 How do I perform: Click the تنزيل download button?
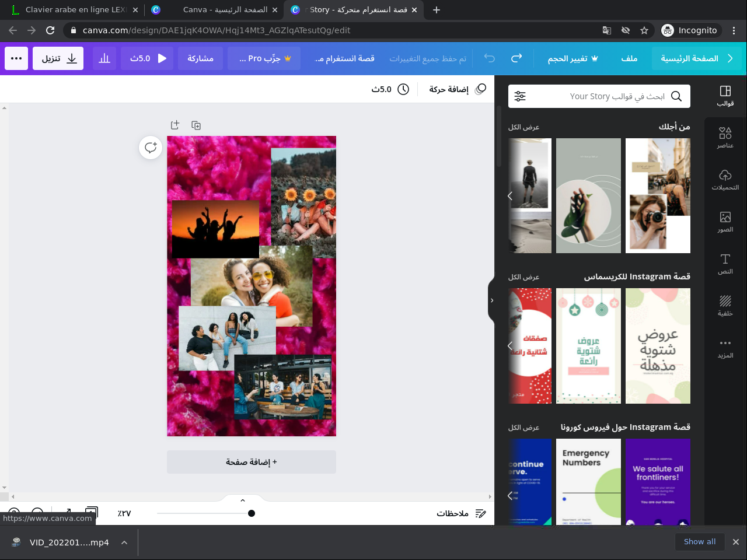(x=58, y=58)
